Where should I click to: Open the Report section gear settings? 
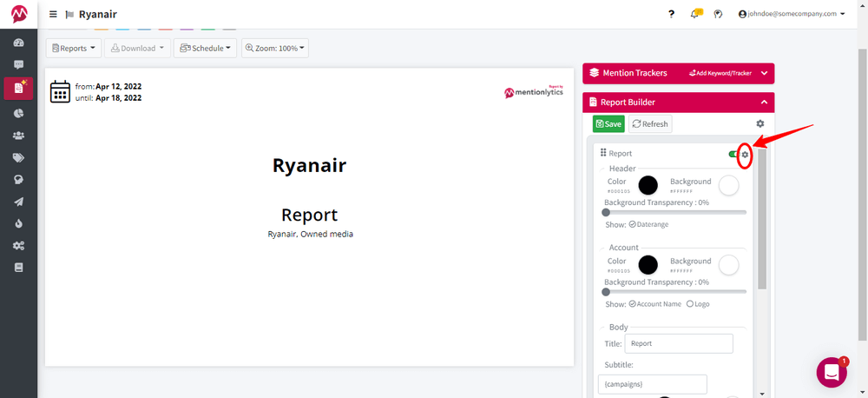pos(745,154)
